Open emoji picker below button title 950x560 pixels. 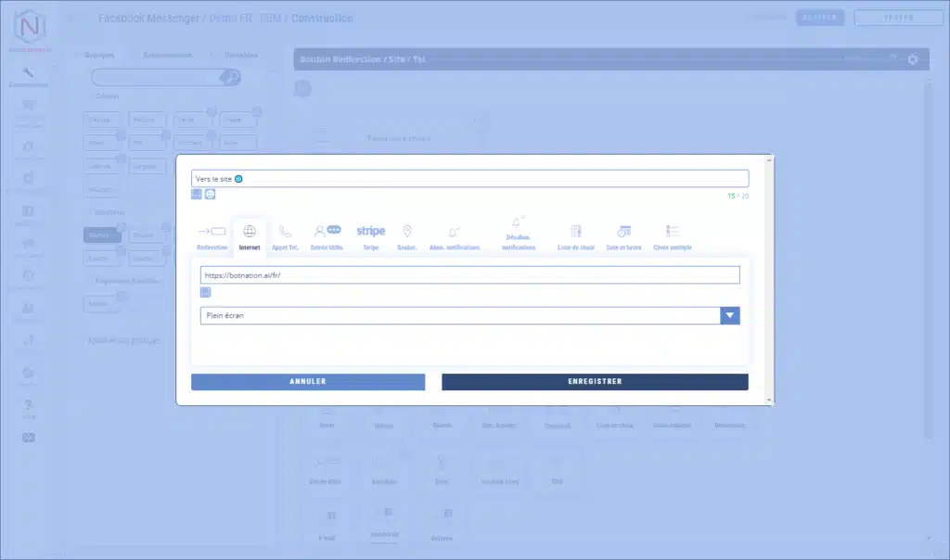pos(211,194)
